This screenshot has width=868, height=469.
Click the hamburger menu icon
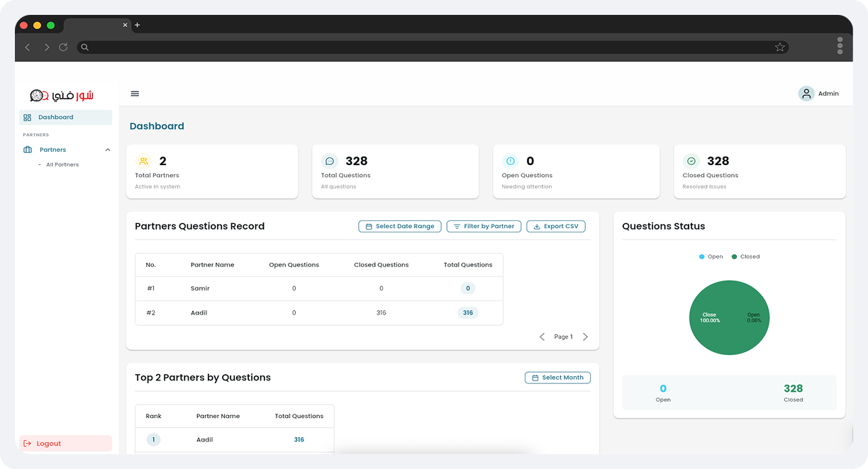pos(135,94)
